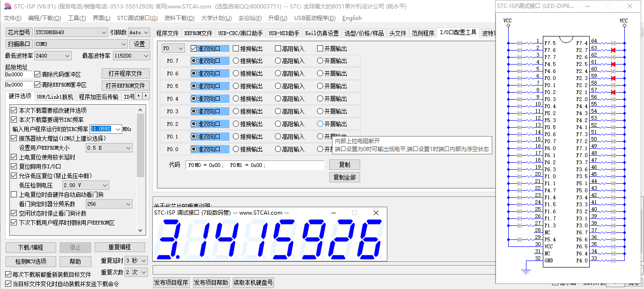Click the gray LED on pin 62 P2.6
Image resolution: width=644 pixels, height=289 pixels.
(x=613, y=57)
